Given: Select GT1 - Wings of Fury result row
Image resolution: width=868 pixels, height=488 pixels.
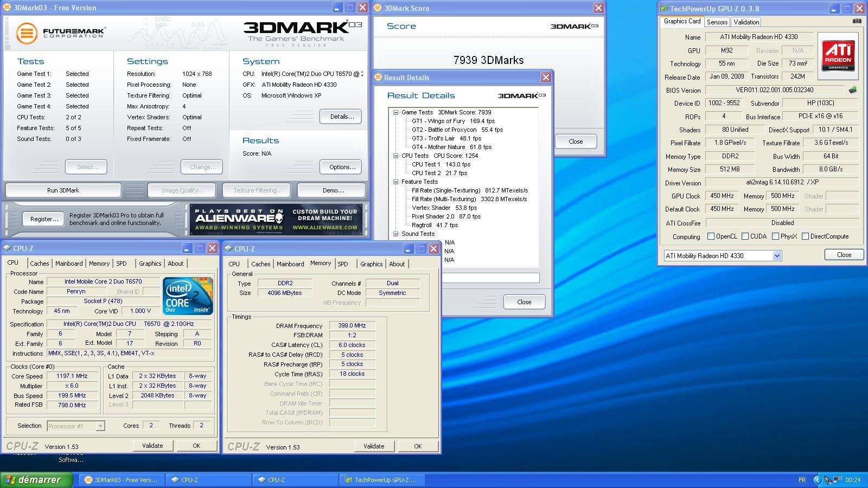Looking at the screenshot, I should [453, 121].
